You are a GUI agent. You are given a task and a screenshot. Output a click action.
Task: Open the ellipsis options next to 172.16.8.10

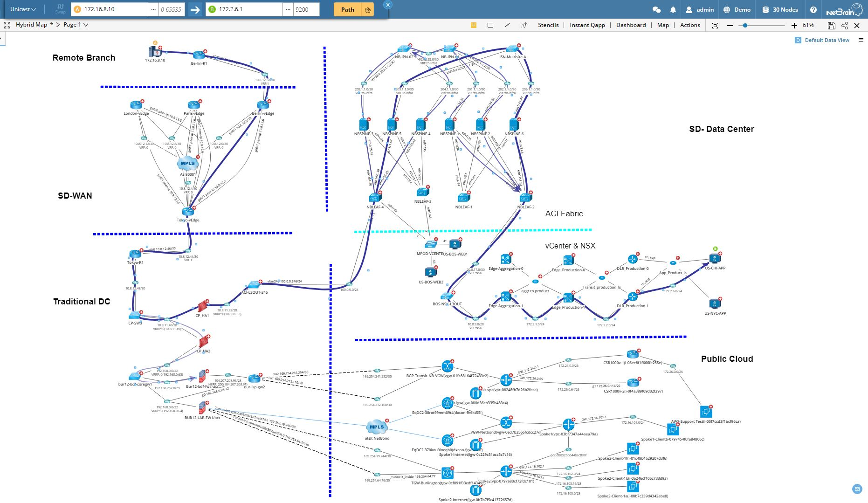(x=152, y=9)
